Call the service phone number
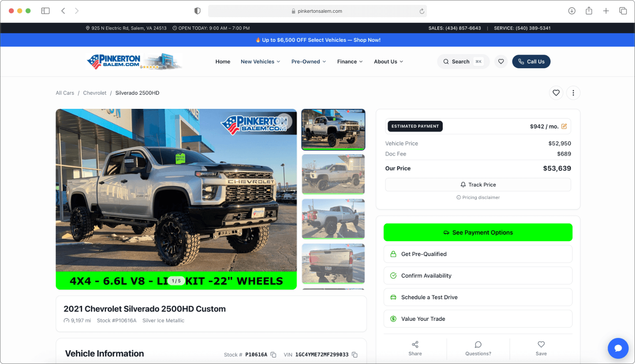635x364 pixels. (522, 28)
